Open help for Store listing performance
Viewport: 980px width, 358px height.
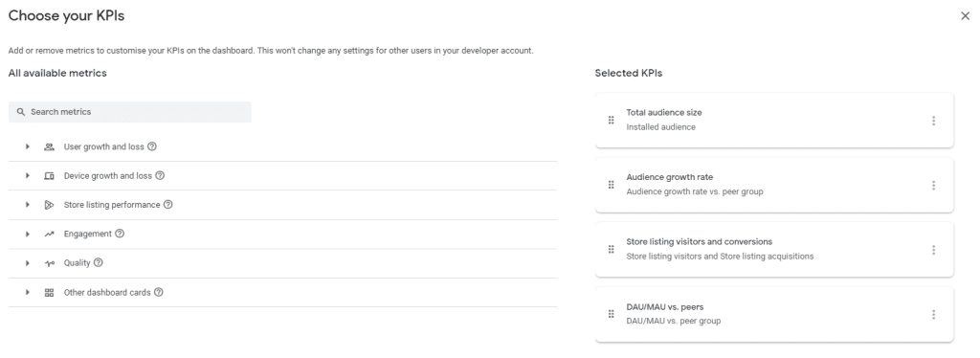[x=168, y=205]
